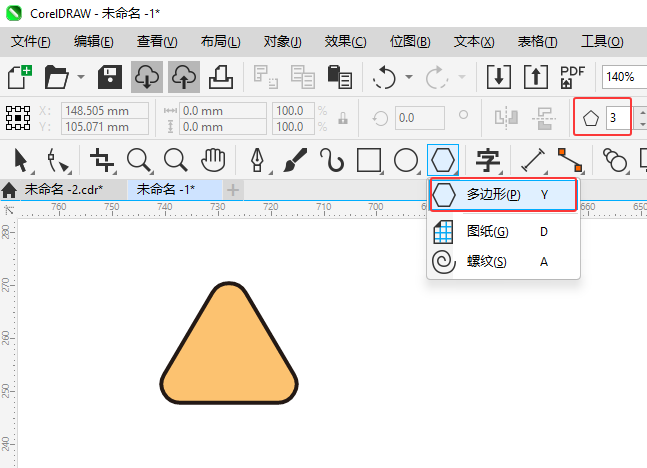
Task: Click the second magnifier zoom icon
Action: pos(176,161)
